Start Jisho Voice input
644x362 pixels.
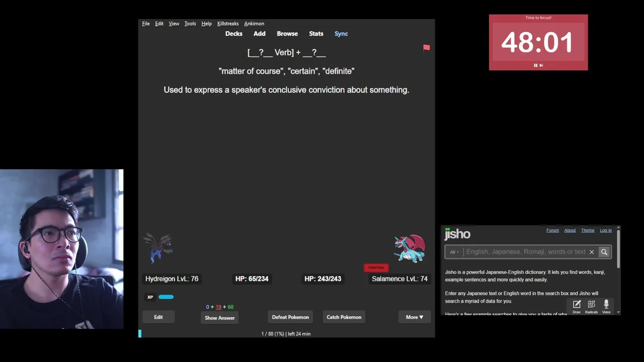click(x=606, y=306)
